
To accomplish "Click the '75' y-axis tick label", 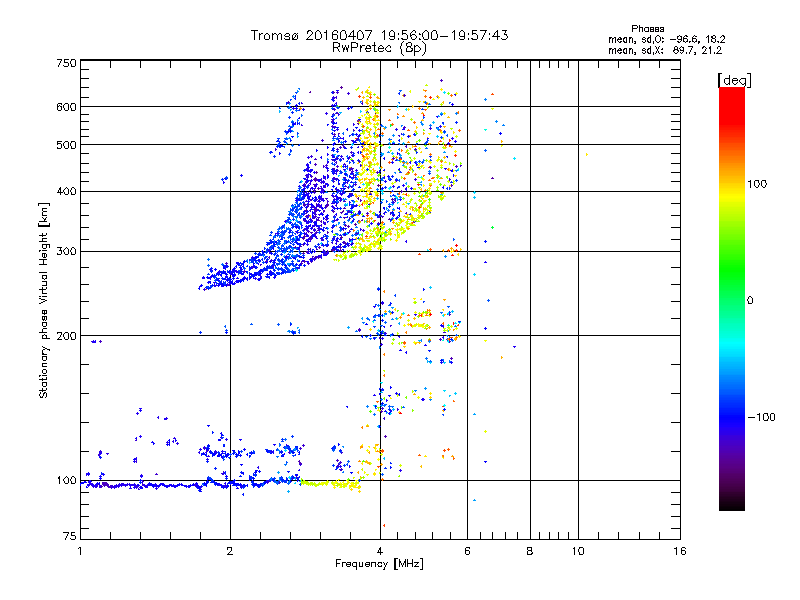I will (x=70, y=536).
